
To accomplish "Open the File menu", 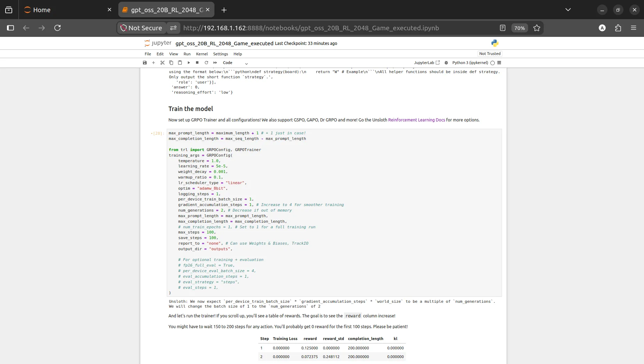I will (x=148, y=54).
